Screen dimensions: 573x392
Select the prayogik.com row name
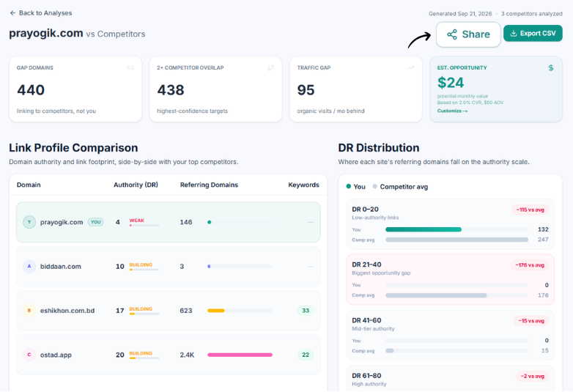click(x=62, y=222)
